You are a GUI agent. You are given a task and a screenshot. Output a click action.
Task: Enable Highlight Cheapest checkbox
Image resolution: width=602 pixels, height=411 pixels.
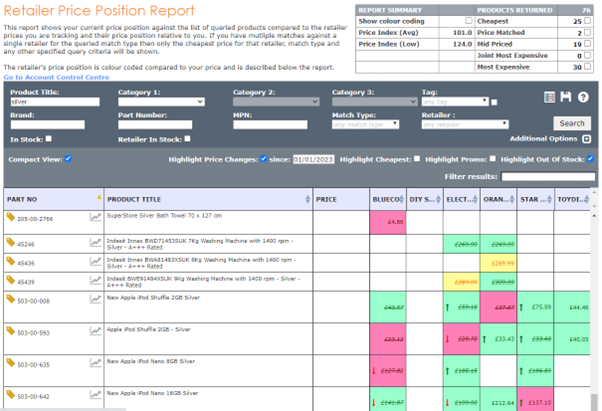417,158
